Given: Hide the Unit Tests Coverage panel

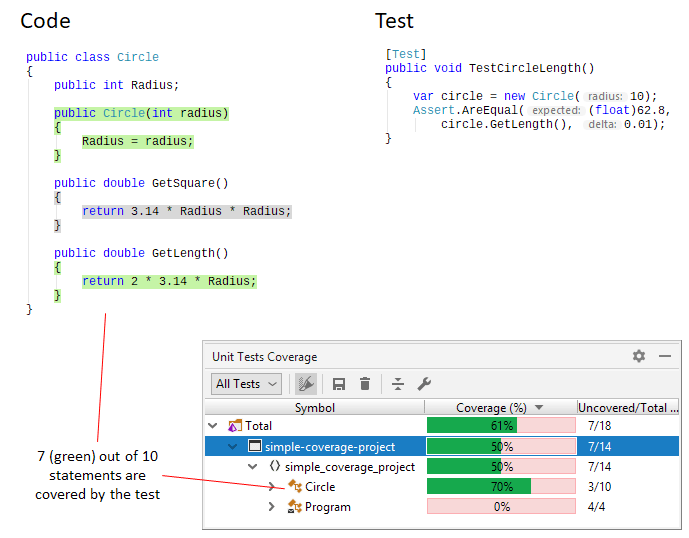Looking at the screenshot, I should point(665,356).
